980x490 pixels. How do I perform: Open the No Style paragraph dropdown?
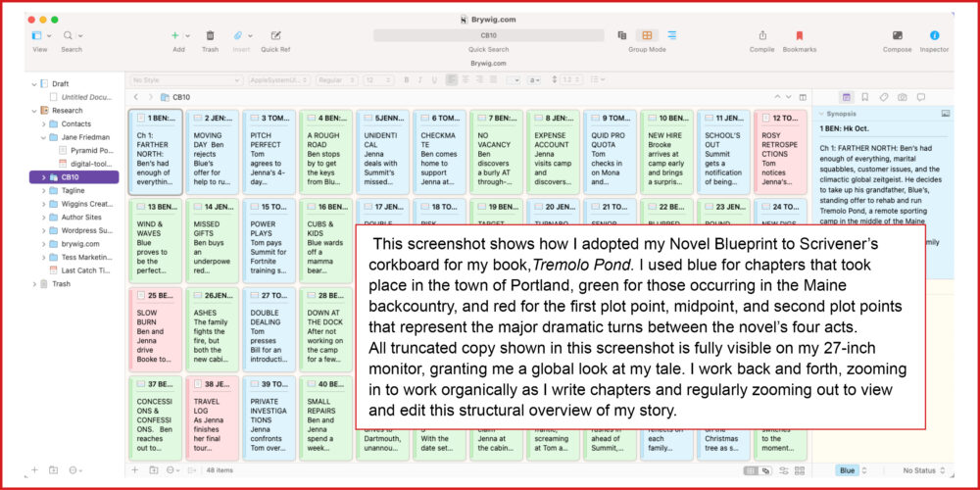(186, 80)
